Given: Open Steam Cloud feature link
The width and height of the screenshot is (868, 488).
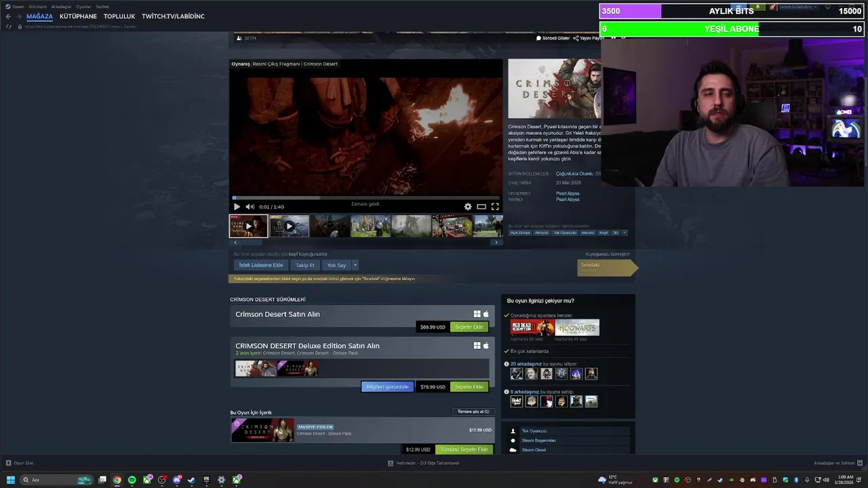Looking at the screenshot, I should [534, 450].
